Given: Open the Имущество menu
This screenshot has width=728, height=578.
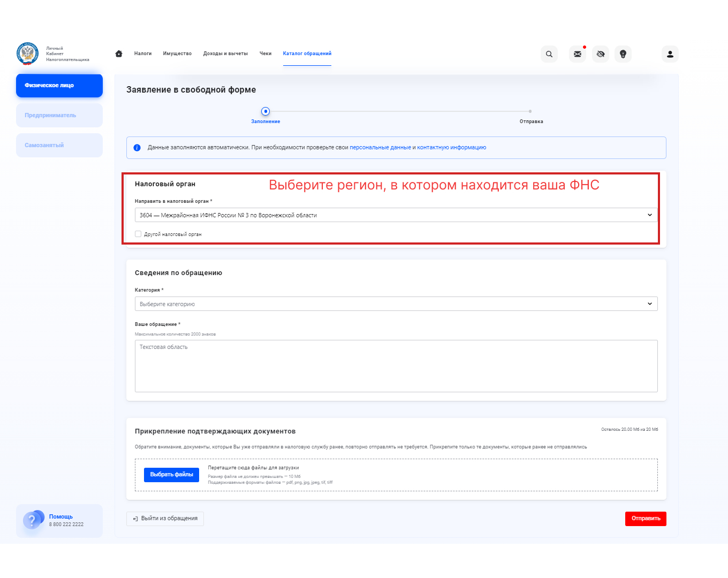Looking at the screenshot, I should [177, 54].
